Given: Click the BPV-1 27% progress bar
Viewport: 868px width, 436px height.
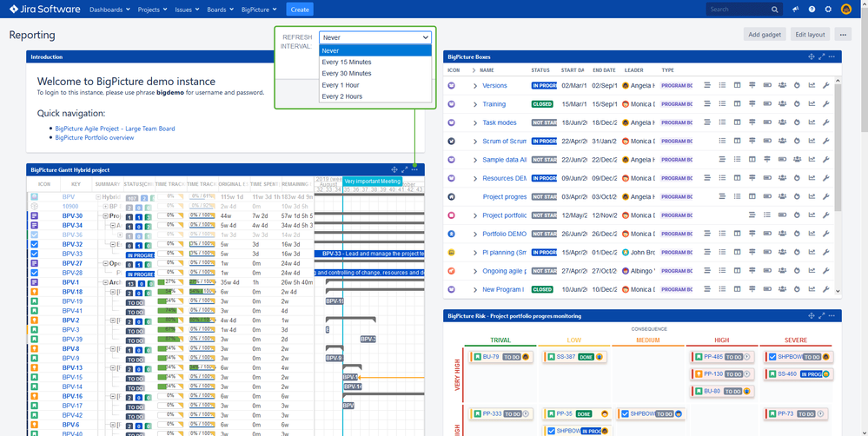Looking at the screenshot, I should pos(170,282).
